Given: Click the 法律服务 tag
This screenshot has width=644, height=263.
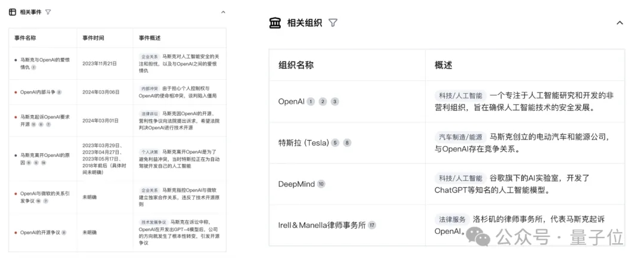Looking at the screenshot, I should coord(451,219).
